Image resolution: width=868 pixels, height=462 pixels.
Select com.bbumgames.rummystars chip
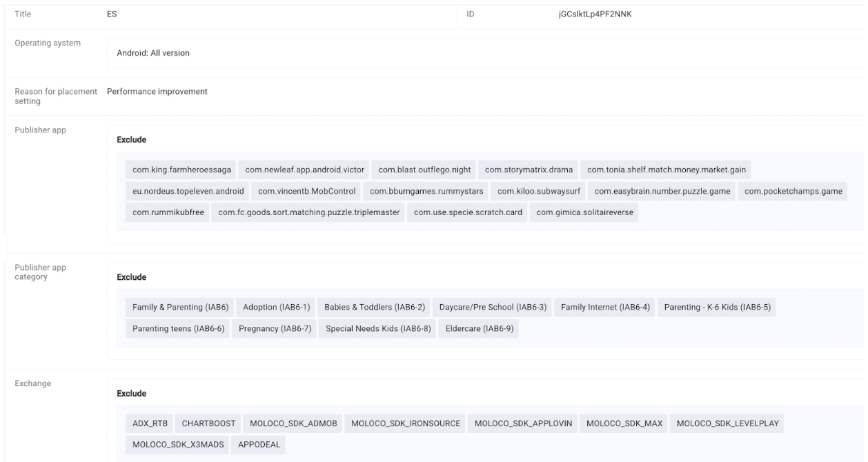click(x=427, y=191)
